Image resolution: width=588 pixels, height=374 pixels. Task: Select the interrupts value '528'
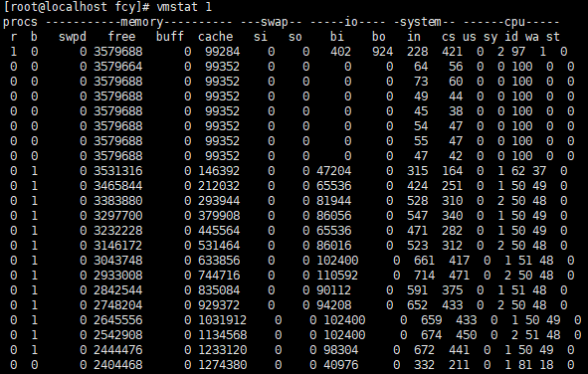[418, 201]
